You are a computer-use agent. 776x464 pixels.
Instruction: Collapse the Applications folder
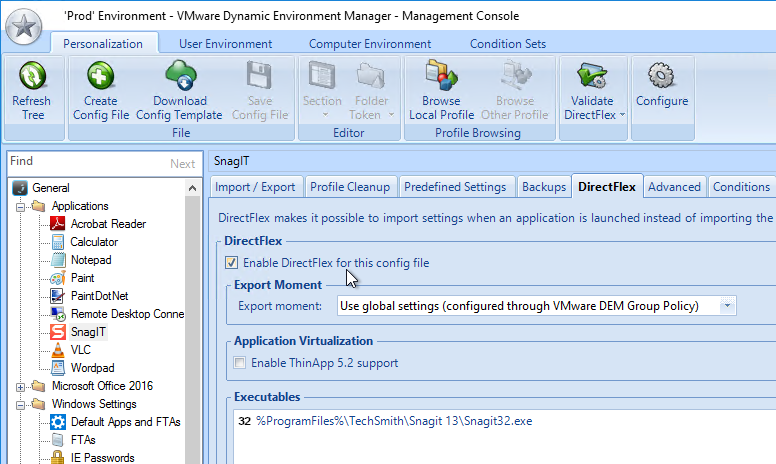coord(20,207)
